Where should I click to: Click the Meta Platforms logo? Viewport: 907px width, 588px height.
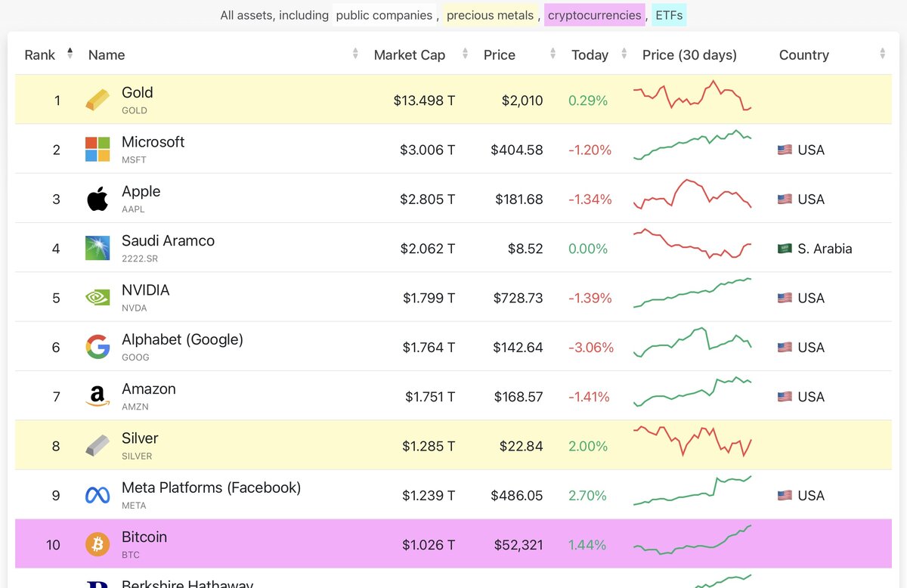coord(98,496)
